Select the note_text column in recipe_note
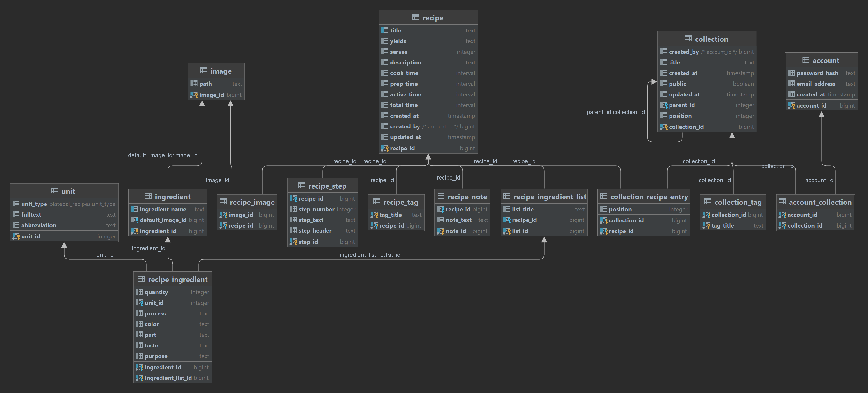 pos(462,220)
